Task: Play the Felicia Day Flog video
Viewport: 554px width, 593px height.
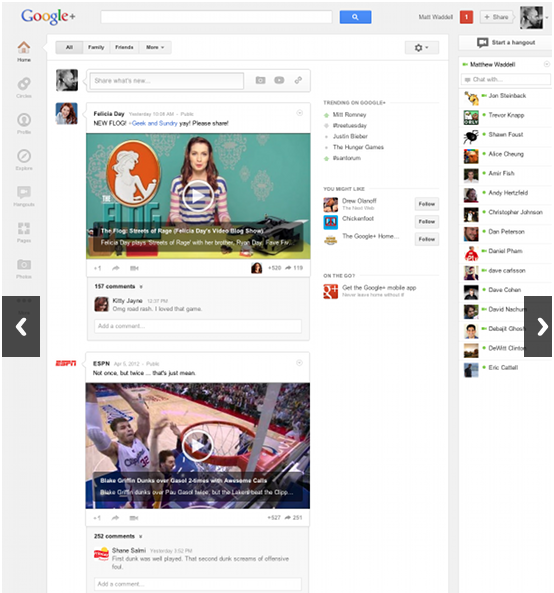Action: [x=197, y=196]
